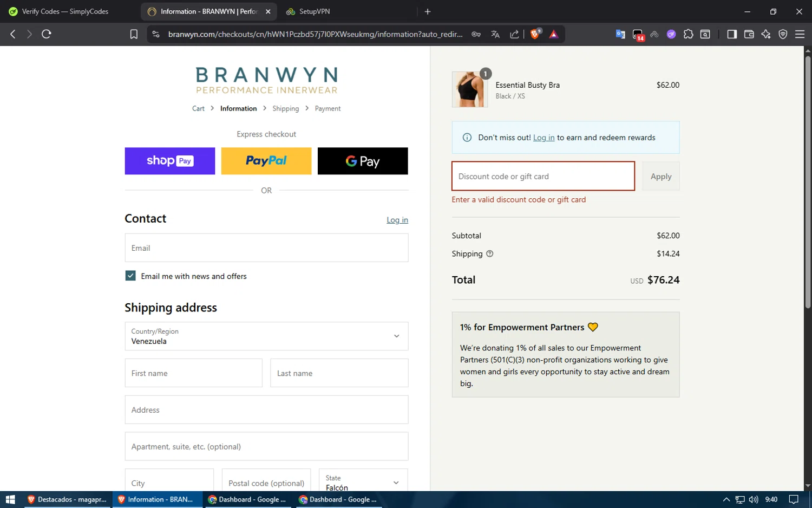812x508 pixels.
Task: Click the Essential Busty Bra thumbnail
Action: coord(469,89)
